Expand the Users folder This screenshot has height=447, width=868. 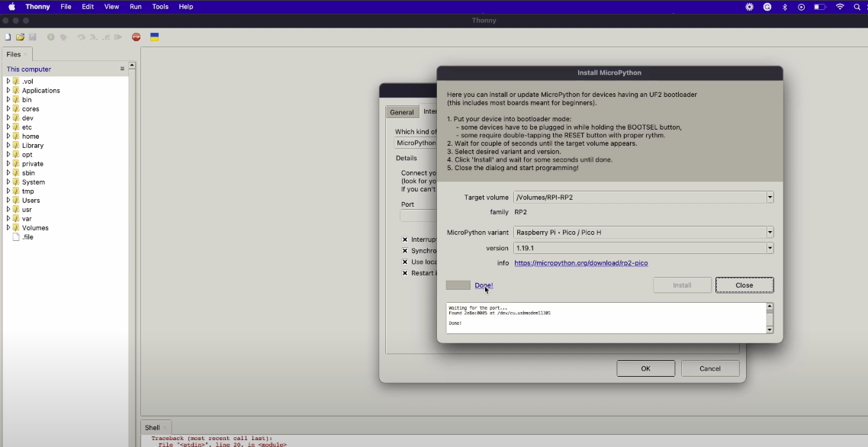tap(8, 200)
